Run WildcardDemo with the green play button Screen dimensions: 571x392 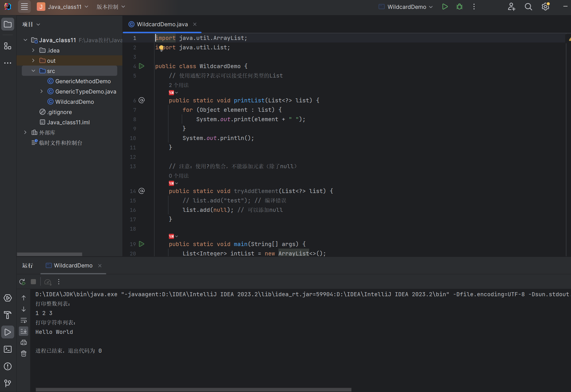[x=445, y=7]
